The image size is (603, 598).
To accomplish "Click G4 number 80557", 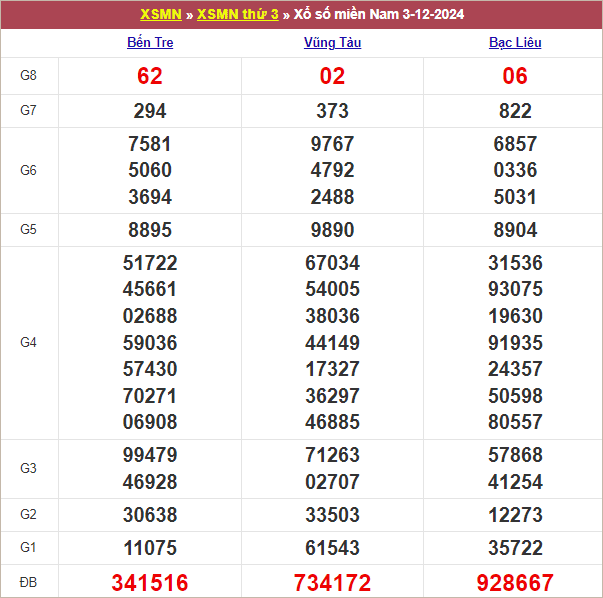I will [515, 422].
